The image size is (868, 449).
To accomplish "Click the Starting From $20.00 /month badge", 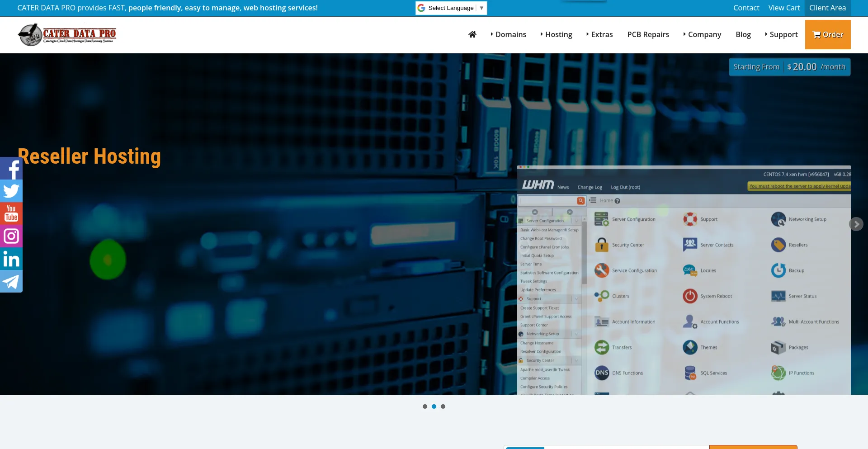I will pos(789,67).
